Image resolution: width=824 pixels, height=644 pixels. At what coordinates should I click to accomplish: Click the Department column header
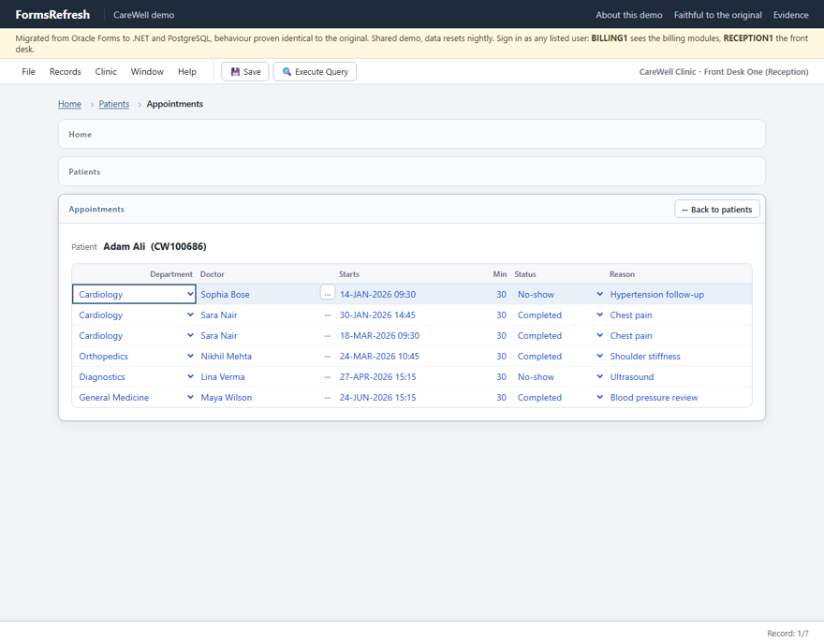click(171, 274)
